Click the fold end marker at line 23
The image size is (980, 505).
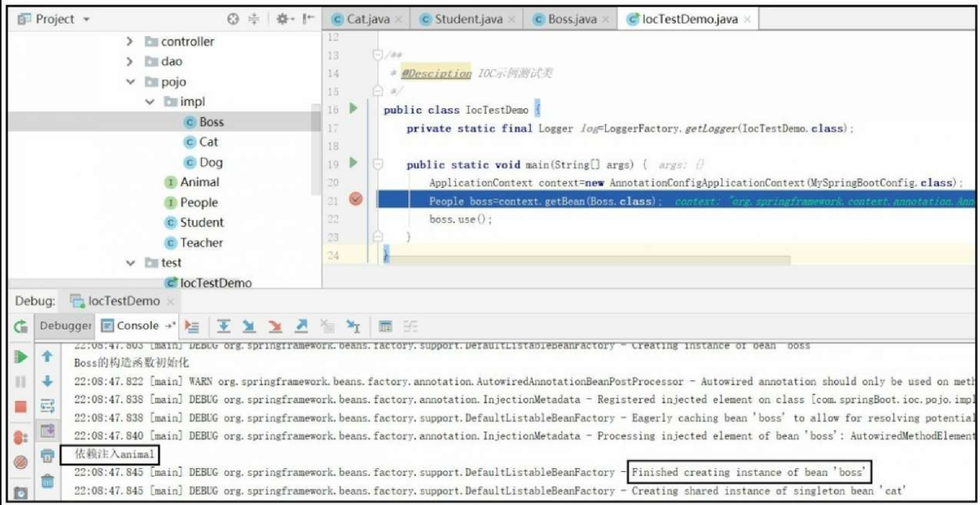[x=378, y=237]
